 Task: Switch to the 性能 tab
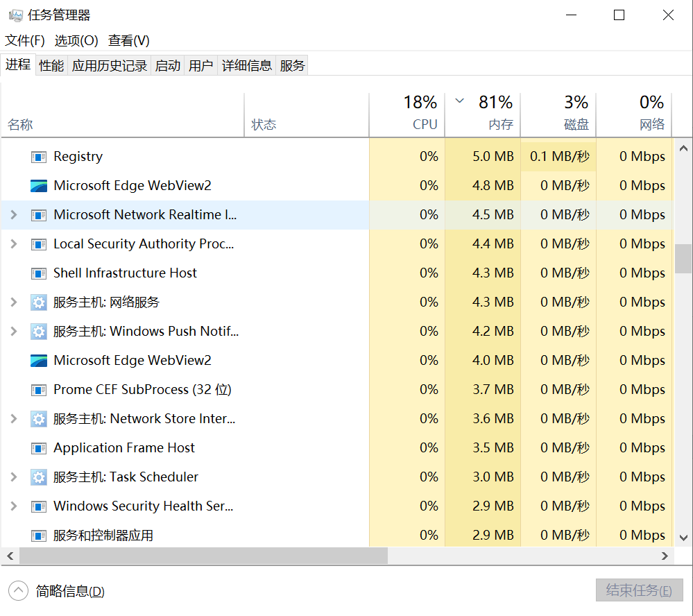[x=51, y=66]
